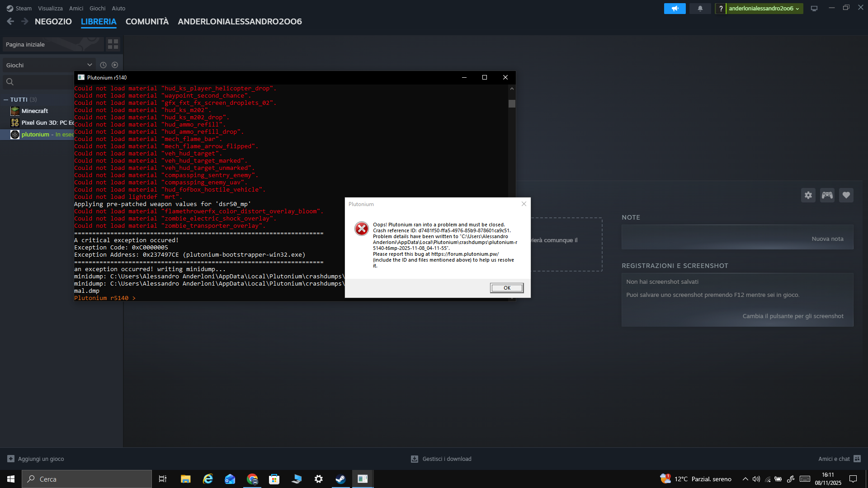Viewport: 868px width, 488px height.
Task: Switch library to grid collections view
Action: click(113, 44)
